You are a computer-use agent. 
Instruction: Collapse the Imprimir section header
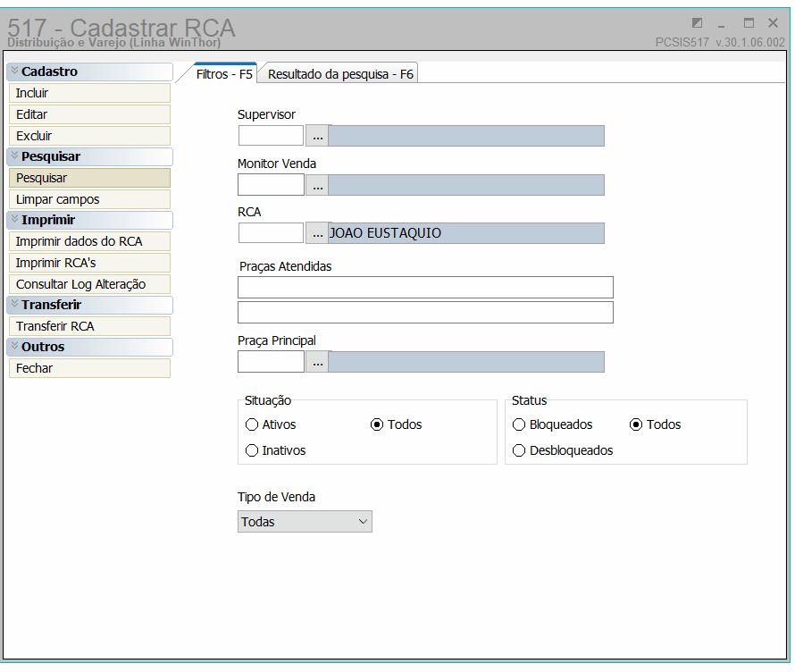click(x=89, y=220)
